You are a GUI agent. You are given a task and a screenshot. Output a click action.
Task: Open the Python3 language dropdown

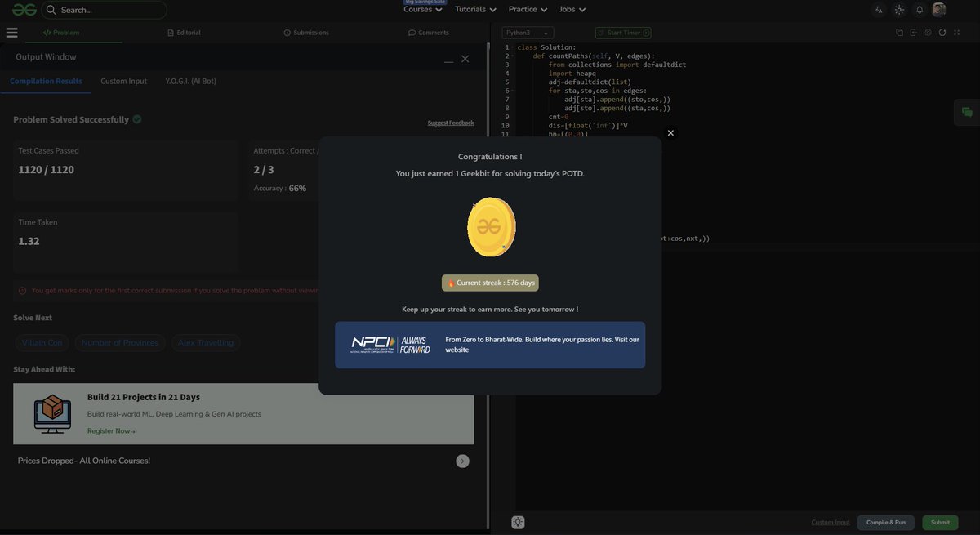pos(528,33)
